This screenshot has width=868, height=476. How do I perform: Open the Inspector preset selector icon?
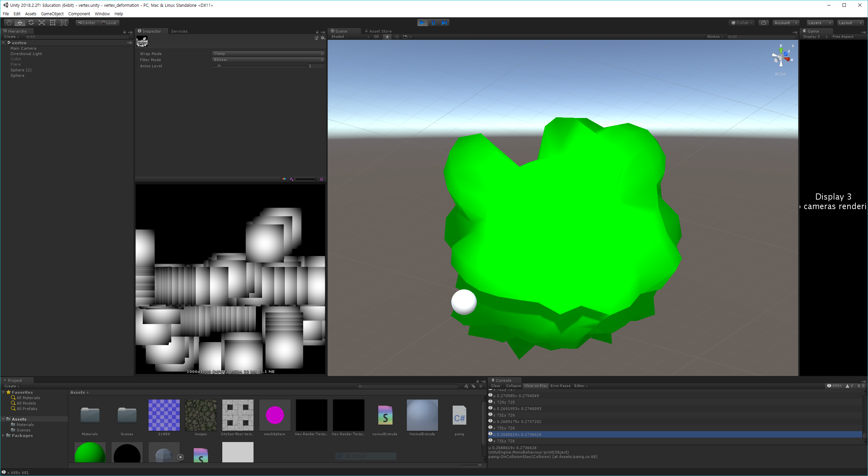coord(316,38)
